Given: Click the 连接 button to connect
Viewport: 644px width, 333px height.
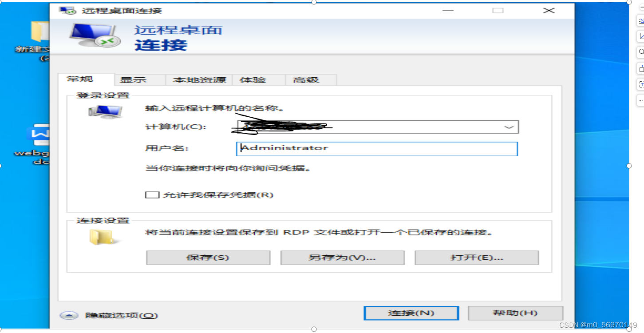Looking at the screenshot, I should click(x=411, y=313).
